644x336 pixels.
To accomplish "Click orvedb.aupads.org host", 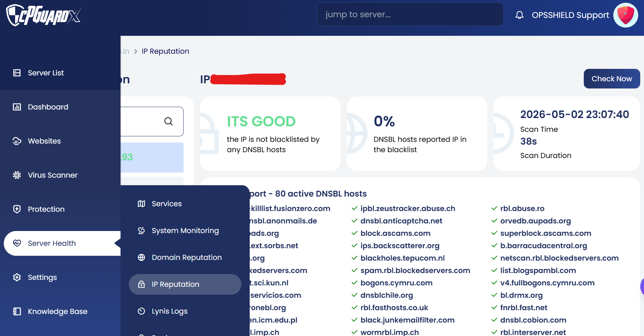I will (536, 221).
